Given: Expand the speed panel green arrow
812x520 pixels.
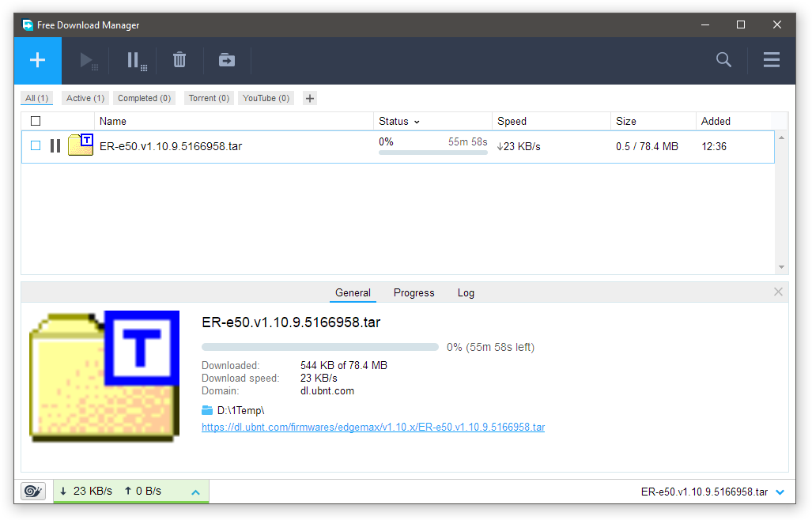Looking at the screenshot, I should pyautogui.click(x=195, y=492).
